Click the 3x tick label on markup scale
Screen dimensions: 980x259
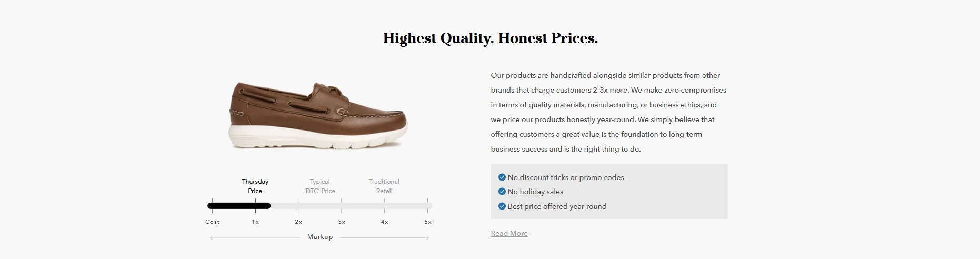coord(342,222)
